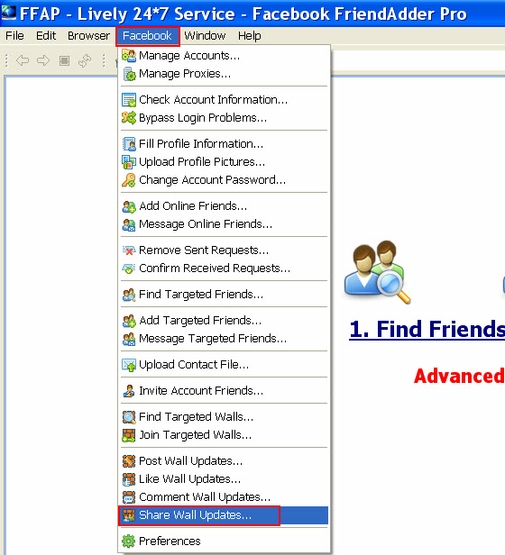Open the Facebook menu
The width and height of the screenshot is (505, 555).
tap(147, 36)
